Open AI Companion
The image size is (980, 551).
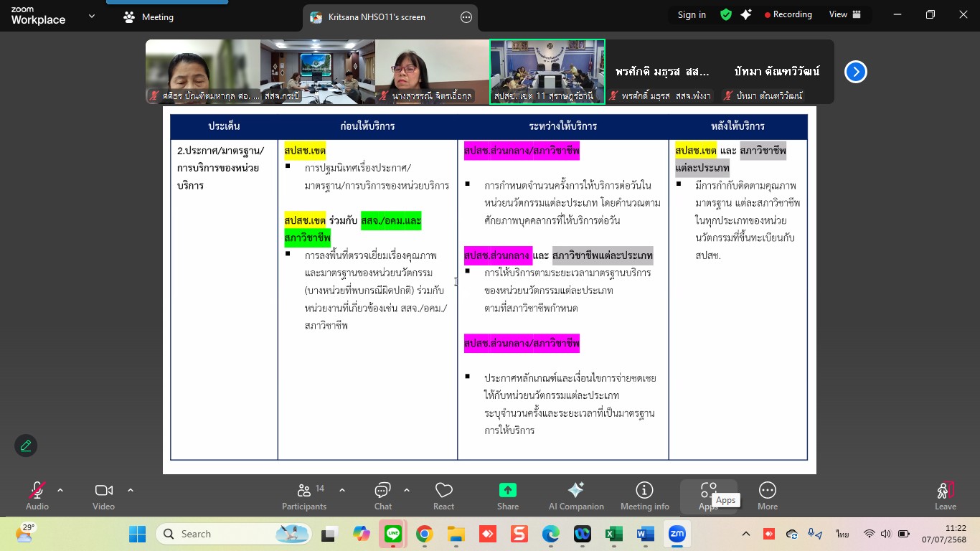coord(576,496)
